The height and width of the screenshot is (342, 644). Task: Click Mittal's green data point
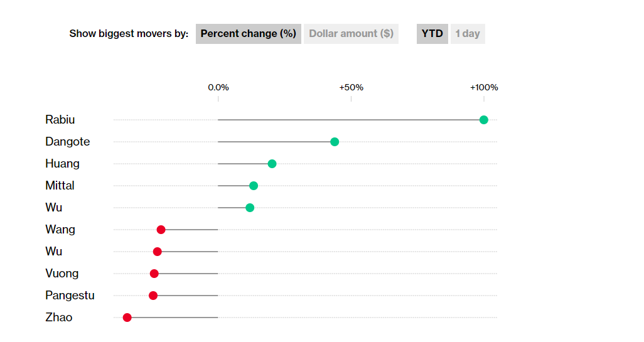[x=254, y=186]
